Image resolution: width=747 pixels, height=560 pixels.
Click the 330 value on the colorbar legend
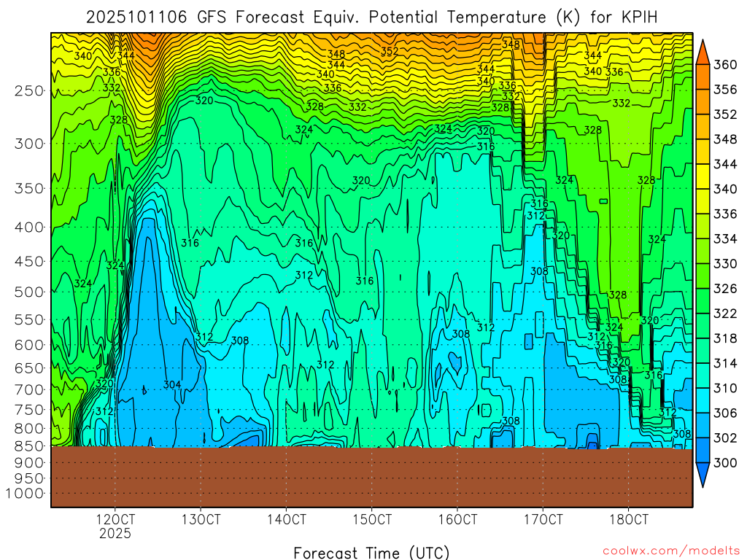[x=725, y=264]
